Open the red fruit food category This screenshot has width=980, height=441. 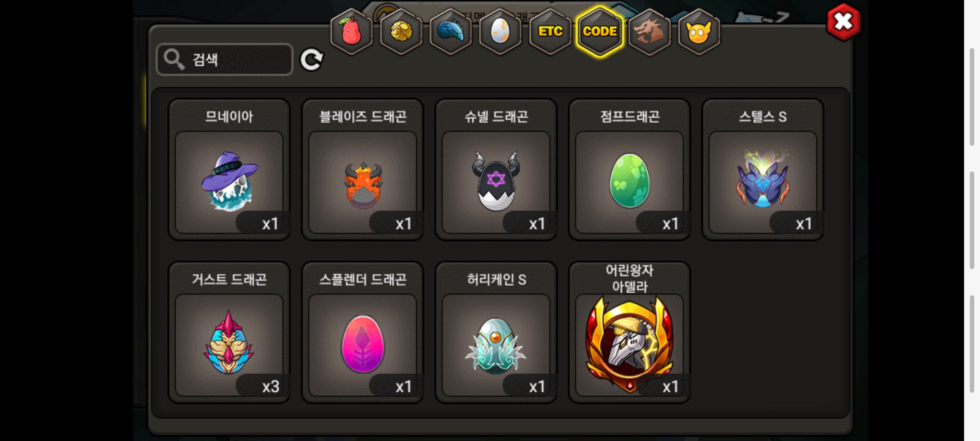(x=352, y=31)
